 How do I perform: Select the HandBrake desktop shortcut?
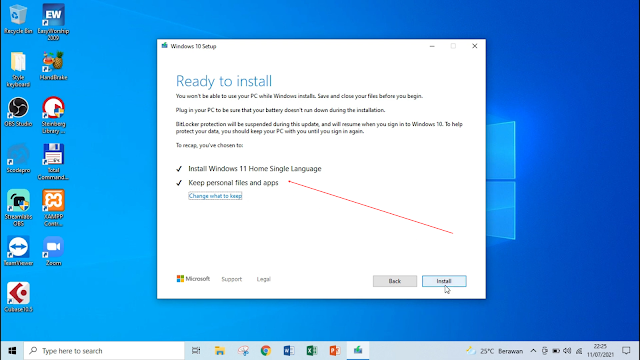[x=53, y=65]
